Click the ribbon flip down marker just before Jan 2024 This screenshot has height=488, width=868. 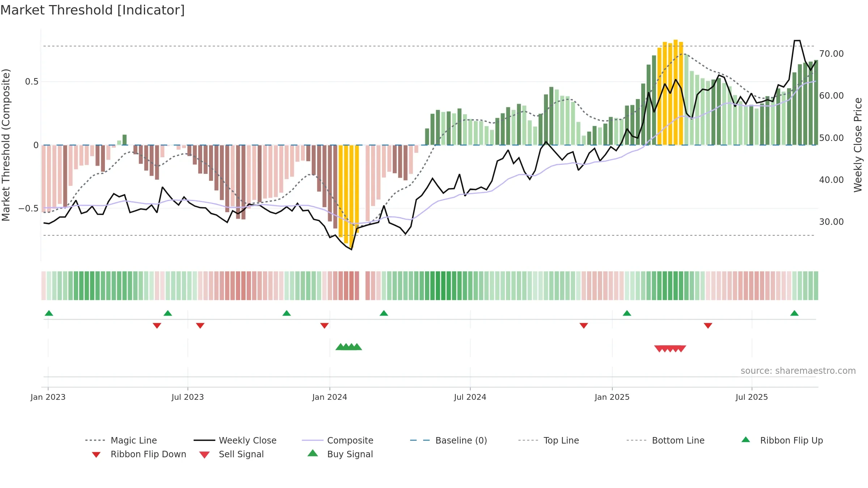[324, 326]
